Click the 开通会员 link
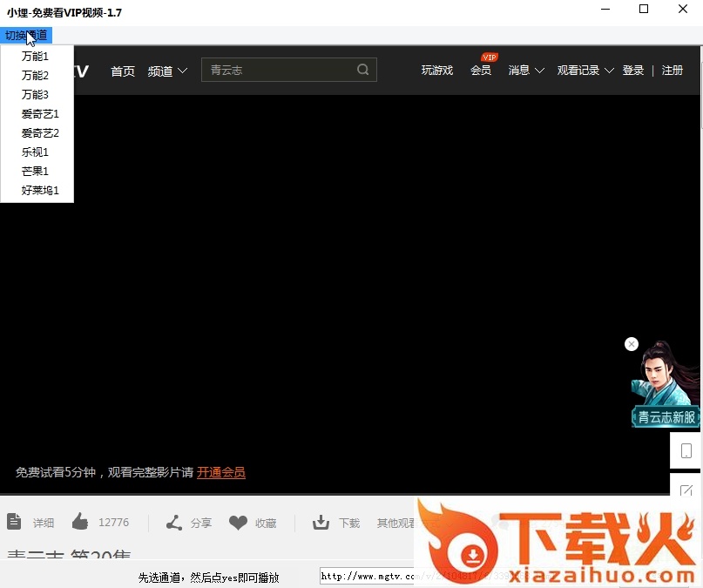The height and width of the screenshot is (588, 703). (x=221, y=472)
